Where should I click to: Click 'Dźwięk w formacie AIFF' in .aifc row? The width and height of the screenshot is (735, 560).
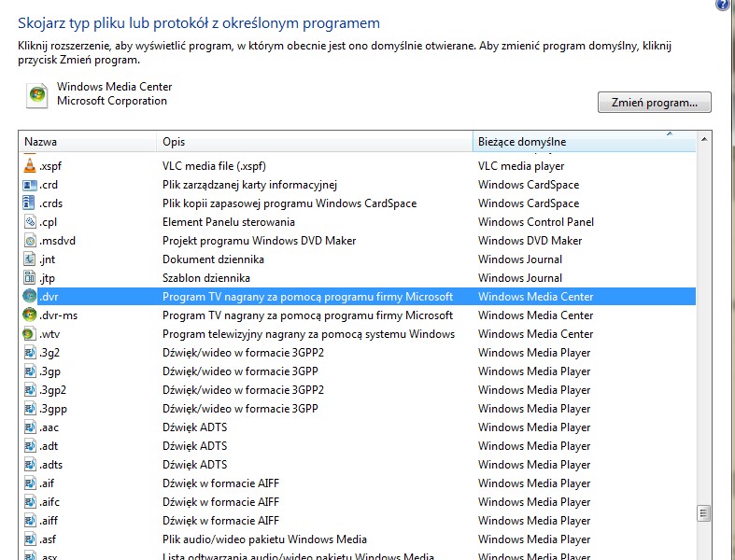point(220,502)
